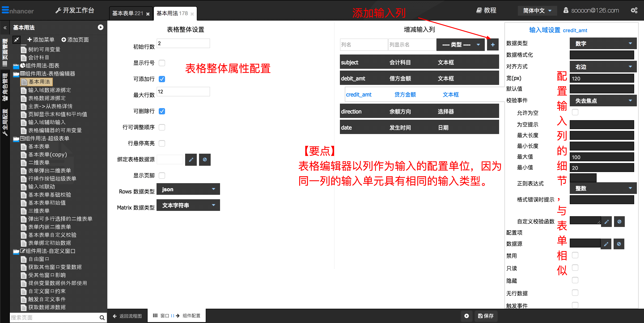Open the 对齐方式 右边 dropdown
This screenshot has width=644, height=323.
click(x=602, y=67)
